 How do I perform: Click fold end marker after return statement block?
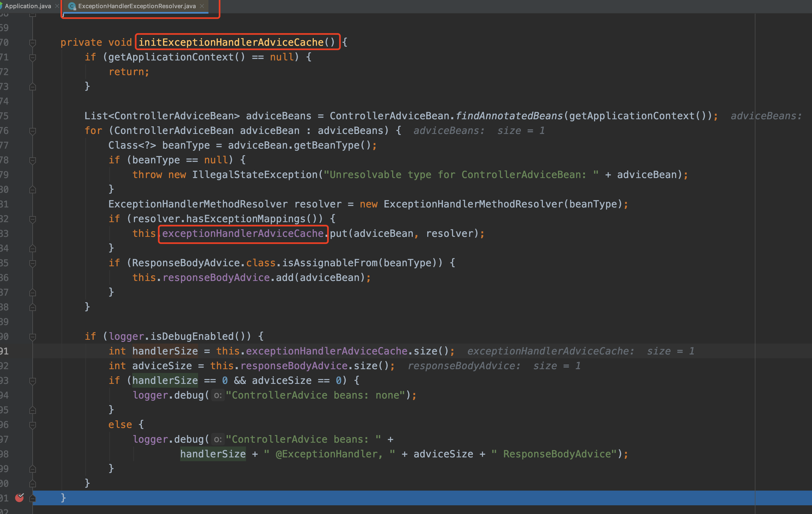point(33,87)
